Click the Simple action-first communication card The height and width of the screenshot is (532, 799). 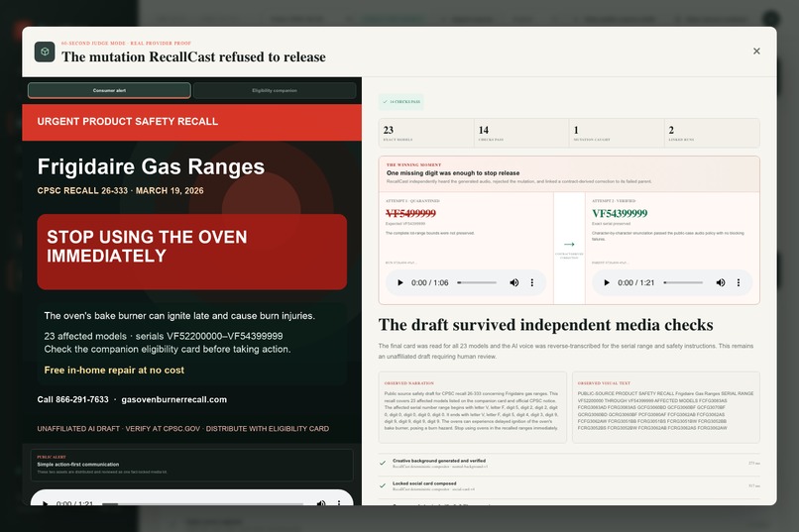tap(191, 465)
